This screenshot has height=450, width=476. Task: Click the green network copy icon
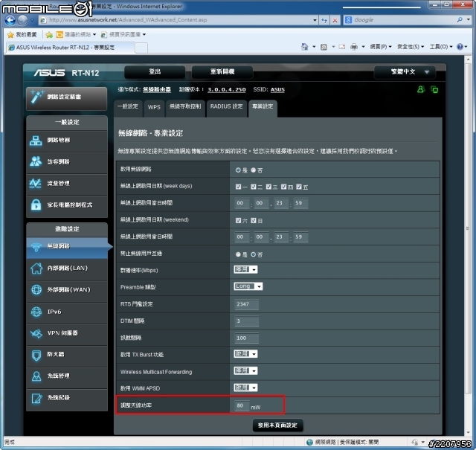coord(434,89)
